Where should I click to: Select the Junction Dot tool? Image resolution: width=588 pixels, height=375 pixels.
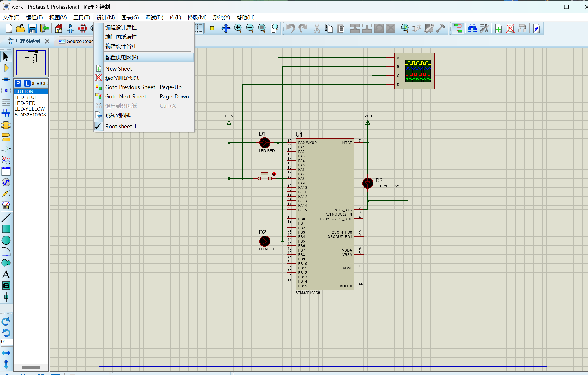click(x=6, y=79)
